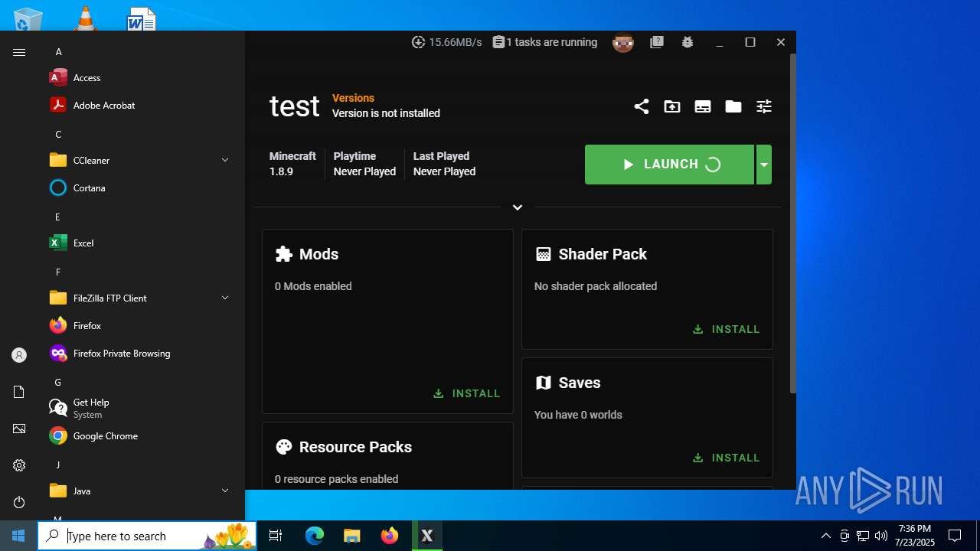The height and width of the screenshot is (551, 980).
Task: Click the player avatar head
Action: pos(623,43)
